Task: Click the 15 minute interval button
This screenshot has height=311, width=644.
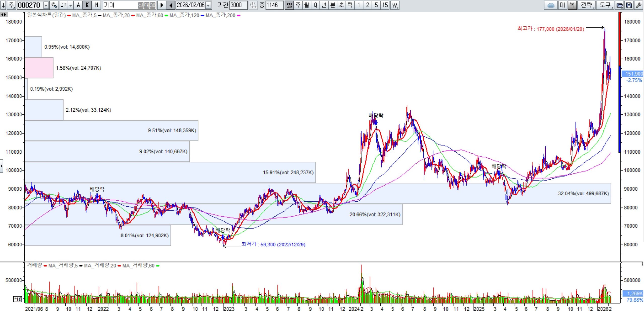Action: point(385,5)
